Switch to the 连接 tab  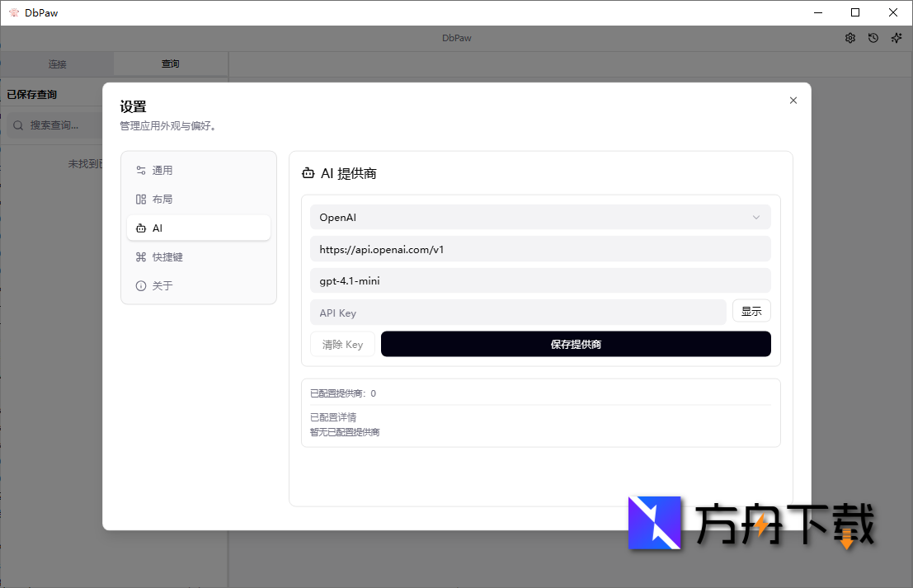pos(57,64)
